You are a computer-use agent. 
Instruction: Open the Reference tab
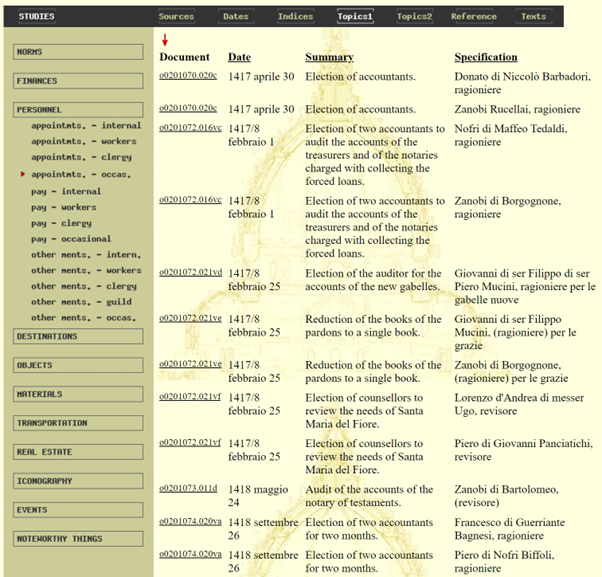pyautogui.click(x=474, y=17)
